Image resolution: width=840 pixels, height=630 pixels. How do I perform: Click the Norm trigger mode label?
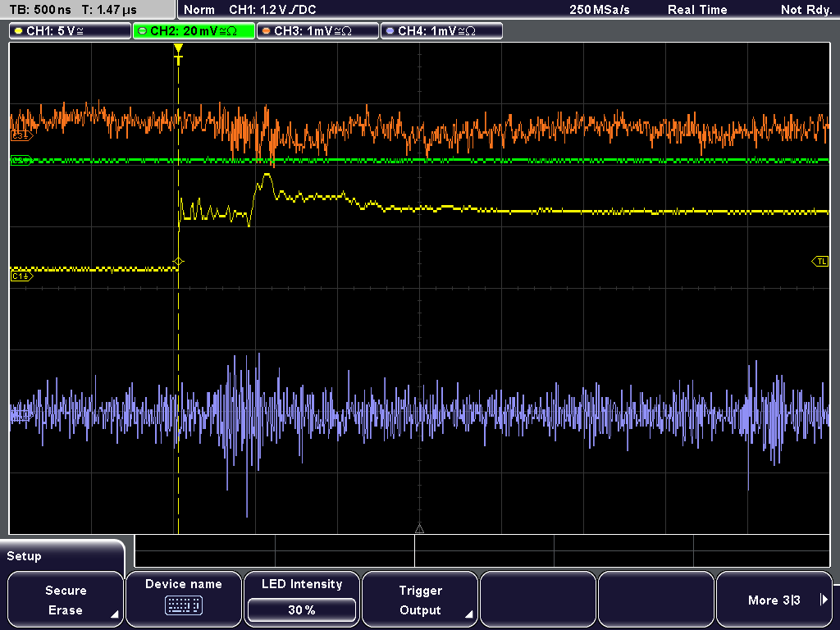(x=199, y=10)
